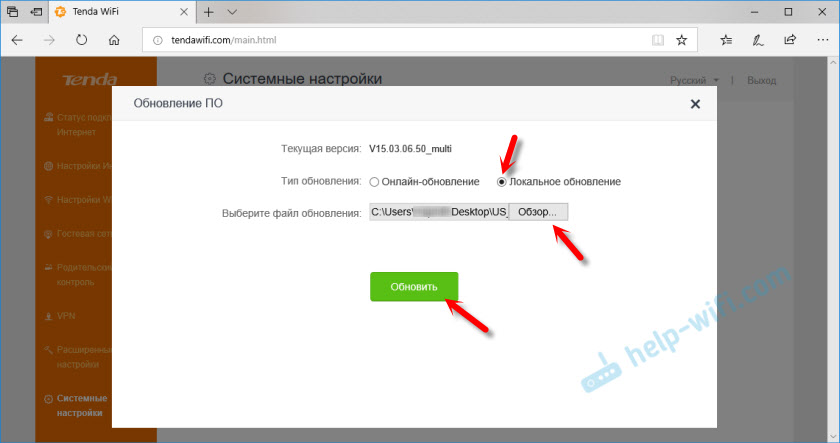Click the Share page icon
Screen dimensions: 840x443
[x=790, y=41]
